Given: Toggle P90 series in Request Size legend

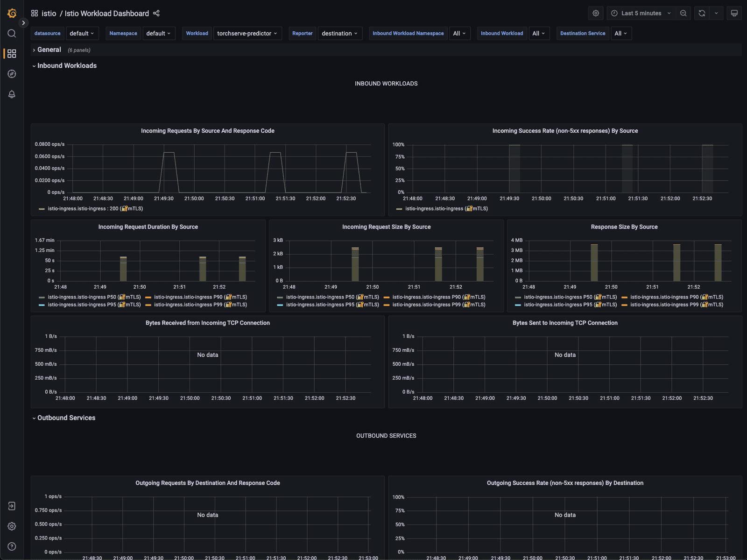Looking at the screenshot, I should [439, 297].
